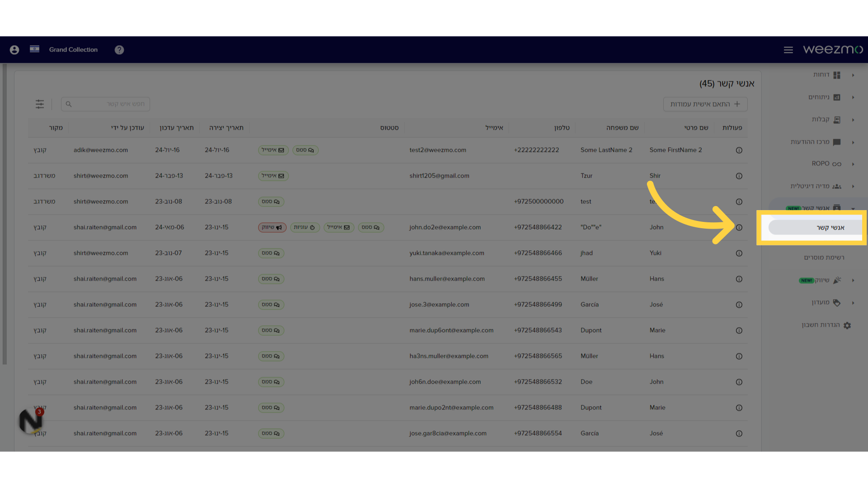Sort by the תאריך יצירה column header

point(226,128)
